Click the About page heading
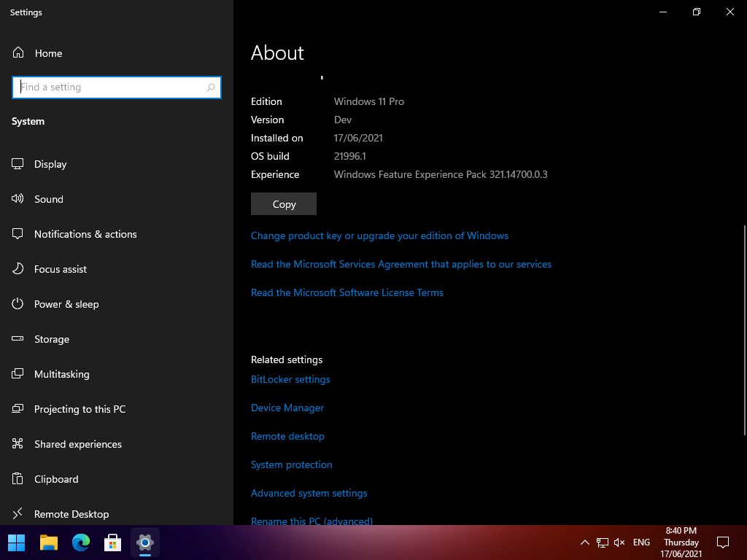 (277, 52)
